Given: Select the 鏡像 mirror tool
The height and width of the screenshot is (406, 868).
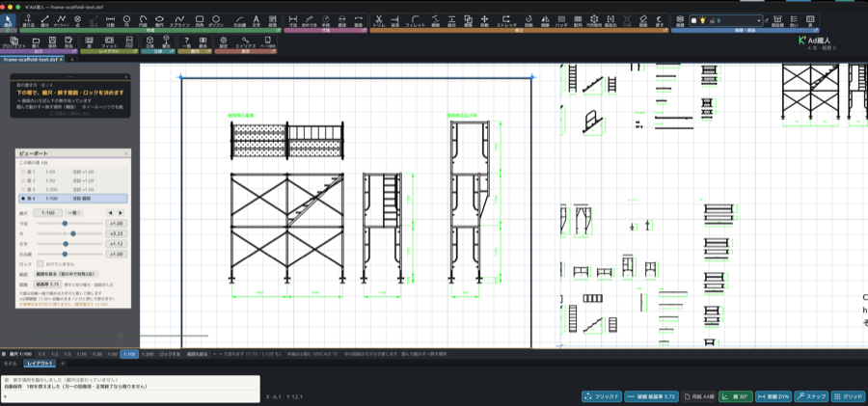Looking at the screenshot, I should click(x=545, y=20).
